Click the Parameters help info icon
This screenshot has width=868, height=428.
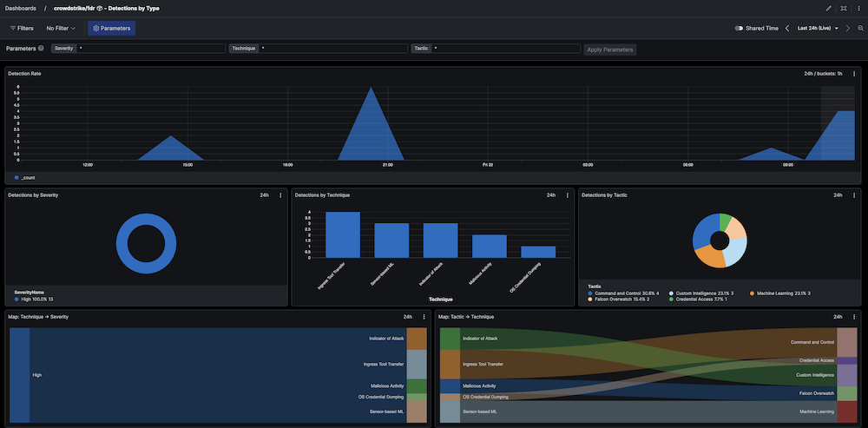(x=41, y=49)
